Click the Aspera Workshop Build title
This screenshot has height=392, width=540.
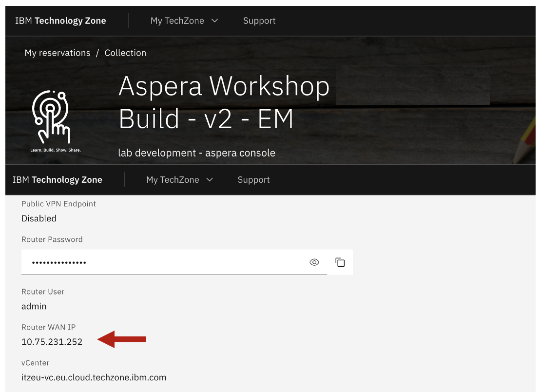pyautogui.click(x=224, y=102)
